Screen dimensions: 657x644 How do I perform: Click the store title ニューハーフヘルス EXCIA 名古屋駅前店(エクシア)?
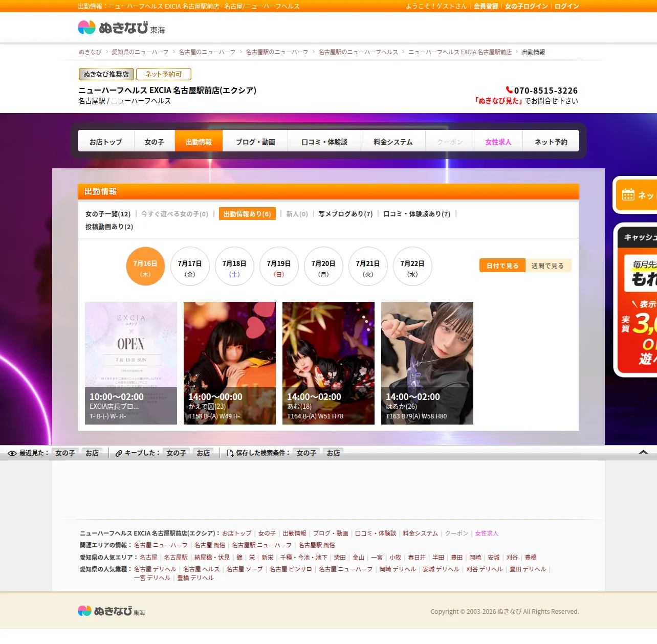pos(167,91)
